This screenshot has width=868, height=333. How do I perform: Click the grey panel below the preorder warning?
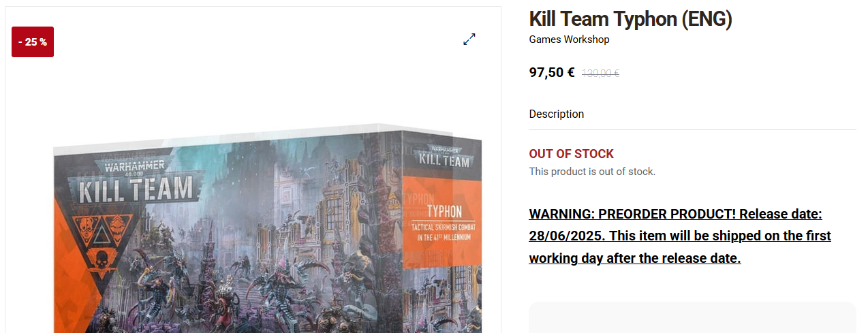point(692,317)
